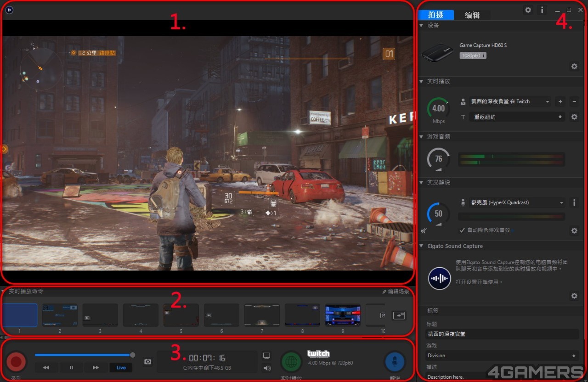588x382 pixels.
Task: Select scene thumbnail 9
Action: [343, 315]
